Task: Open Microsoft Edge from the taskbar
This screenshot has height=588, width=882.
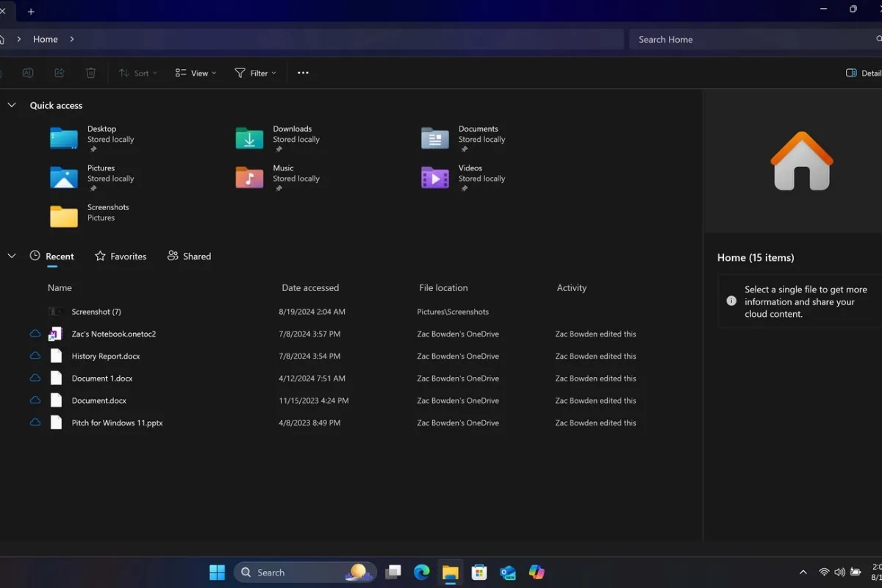Action: (421, 572)
